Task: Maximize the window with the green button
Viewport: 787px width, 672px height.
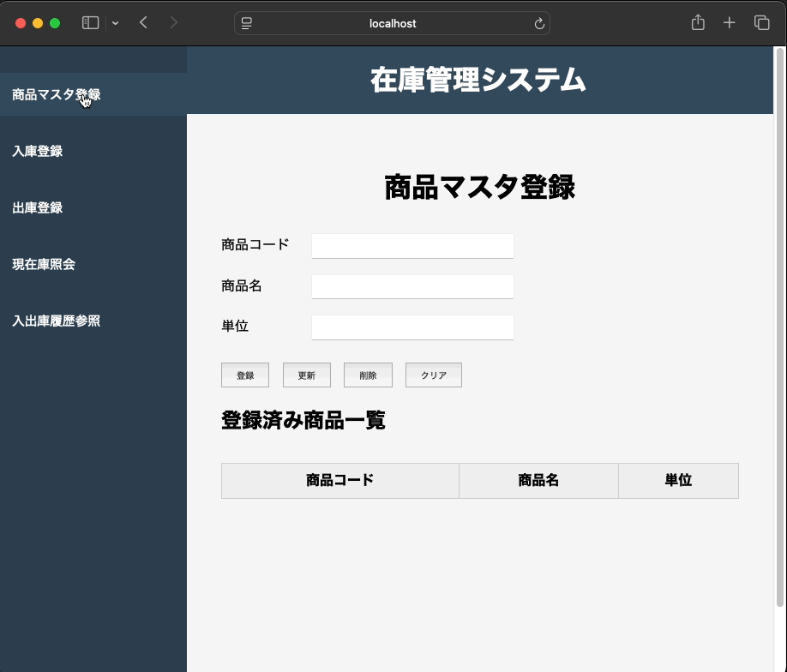Action: [55, 23]
